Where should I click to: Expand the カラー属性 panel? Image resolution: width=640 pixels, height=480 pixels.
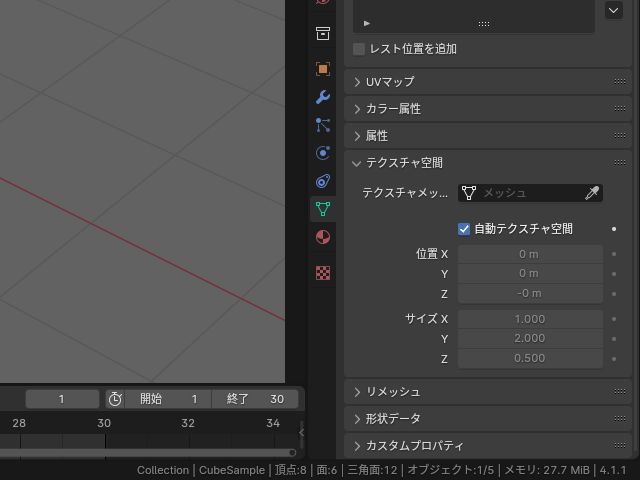click(488, 109)
